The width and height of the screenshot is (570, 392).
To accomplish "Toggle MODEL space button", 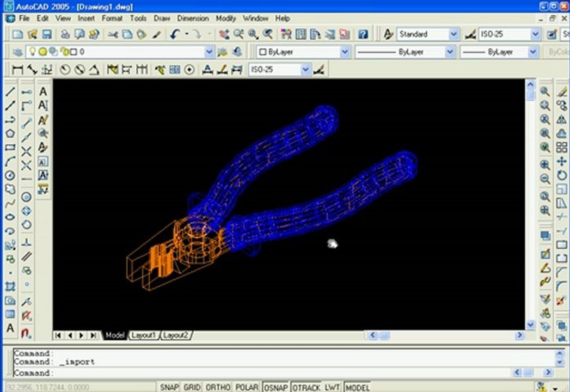I will (357, 387).
